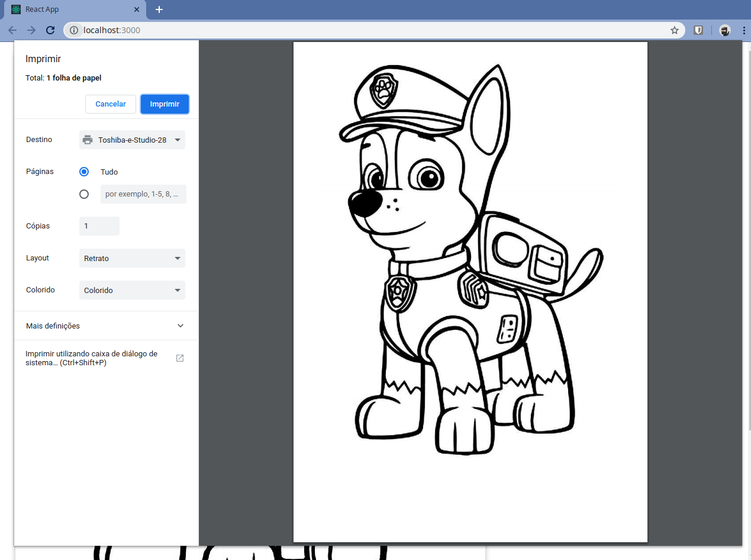Screen dimensions: 751x560
Task: Open the Destino printer dropdown
Action: (x=132, y=140)
